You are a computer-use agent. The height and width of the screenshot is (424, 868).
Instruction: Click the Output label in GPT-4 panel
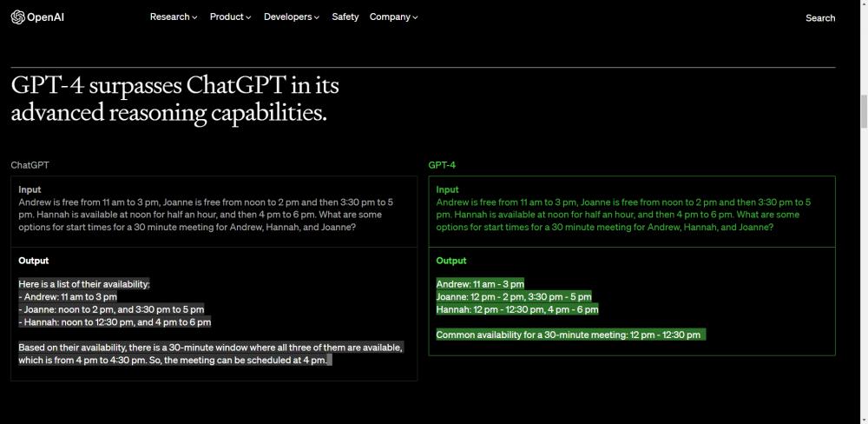click(451, 261)
